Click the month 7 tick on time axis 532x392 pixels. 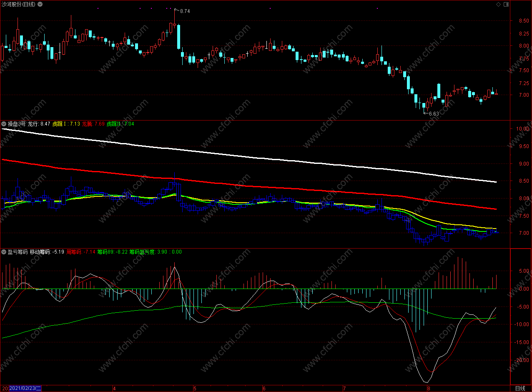coord(344,388)
